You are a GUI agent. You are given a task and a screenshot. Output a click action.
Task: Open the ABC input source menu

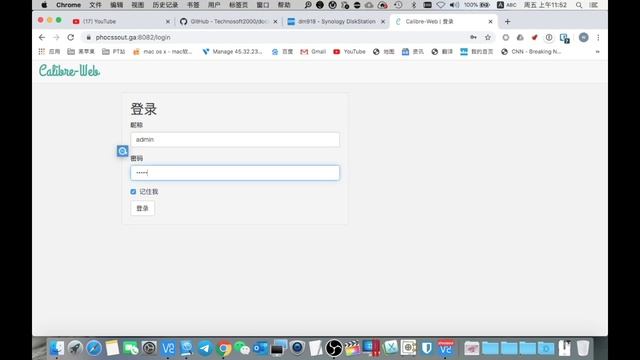click(x=506, y=5)
